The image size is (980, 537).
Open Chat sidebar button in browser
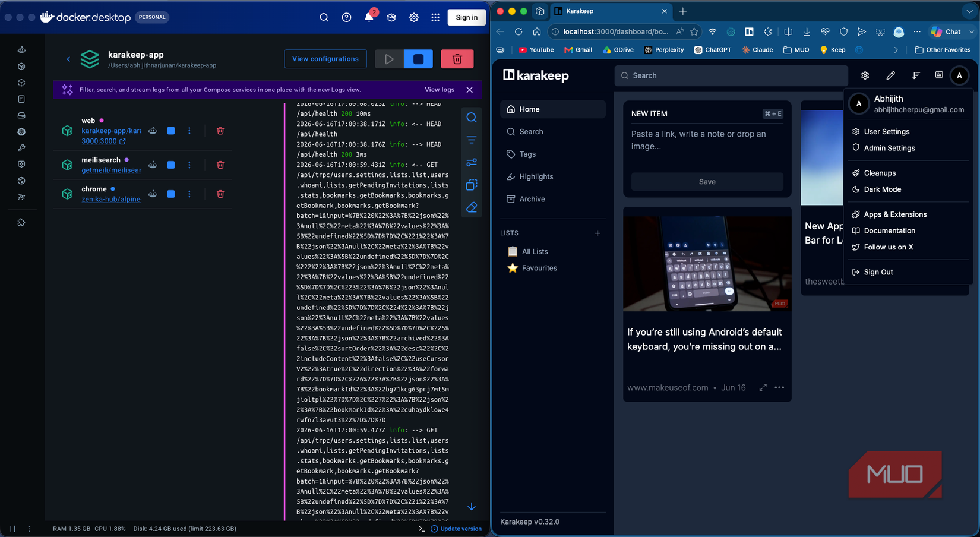pyautogui.click(x=947, y=32)
